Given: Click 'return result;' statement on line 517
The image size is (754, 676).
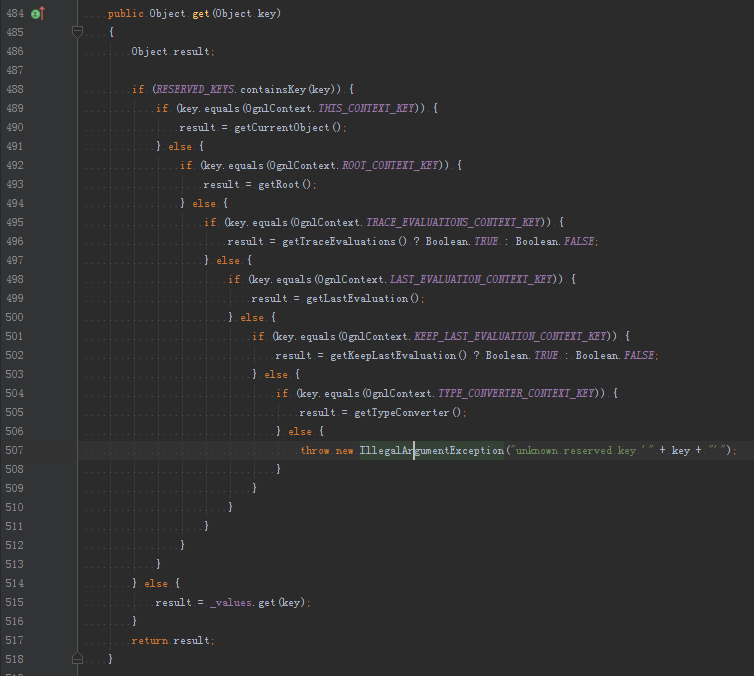Looking at the screenshot, I should pyautogui.click(x=173, y=640).
